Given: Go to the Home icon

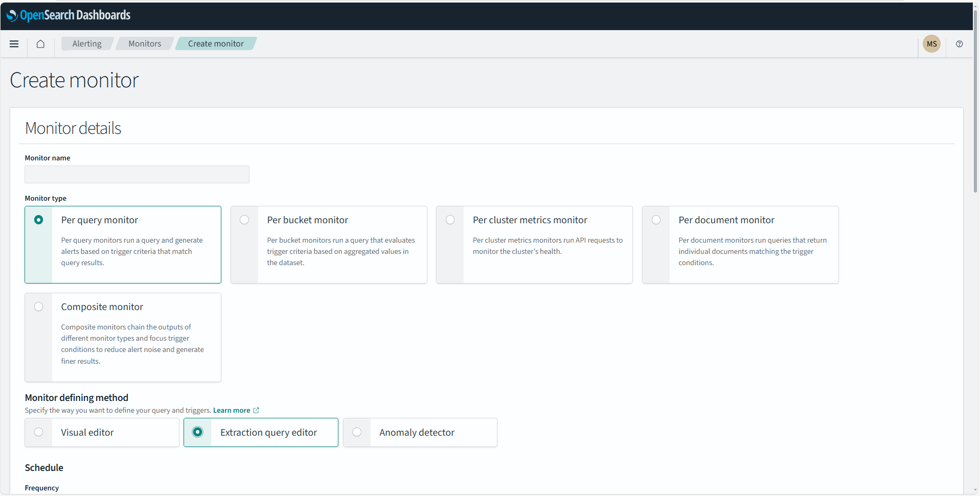Looking at the screenshot, I should coord(40,44).
